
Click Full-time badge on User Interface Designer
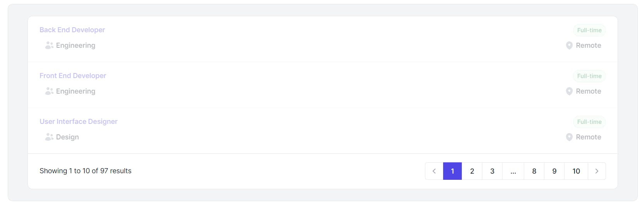[x=589, y=122]
